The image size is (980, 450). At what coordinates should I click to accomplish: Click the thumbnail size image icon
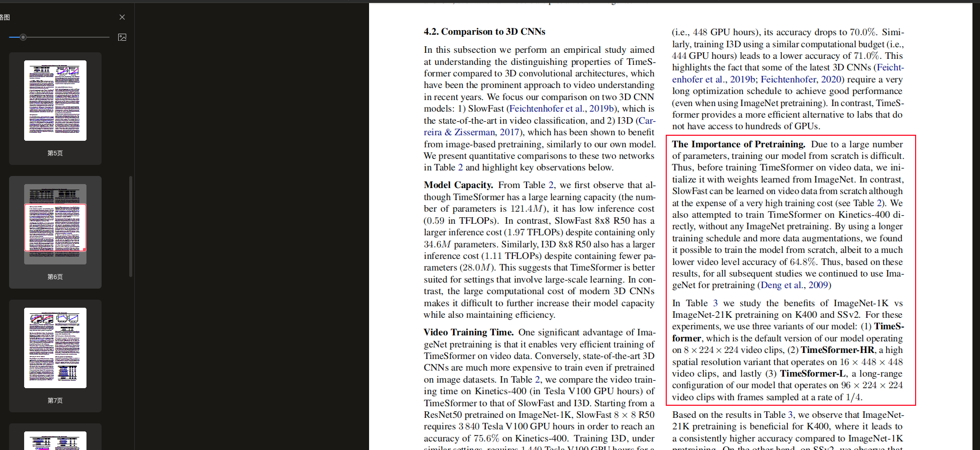click(x=122, y=37)
